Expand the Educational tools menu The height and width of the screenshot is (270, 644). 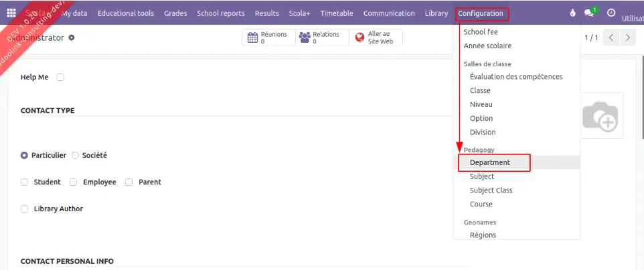click(125, 13)
